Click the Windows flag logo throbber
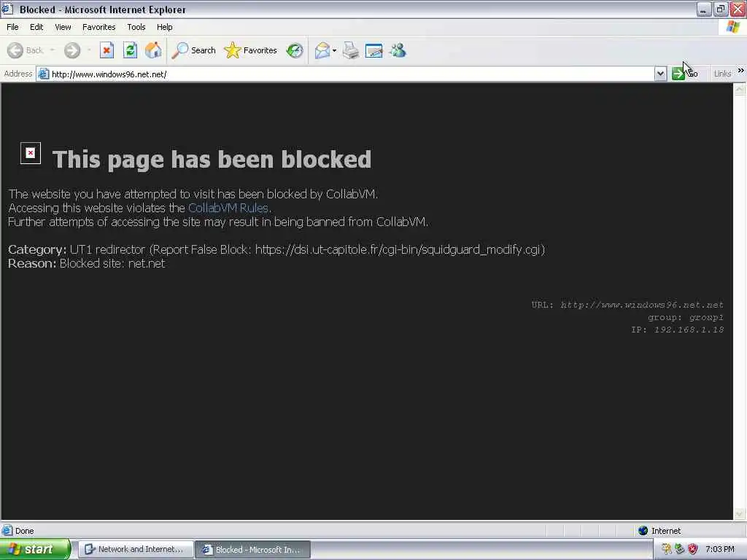 733,27
